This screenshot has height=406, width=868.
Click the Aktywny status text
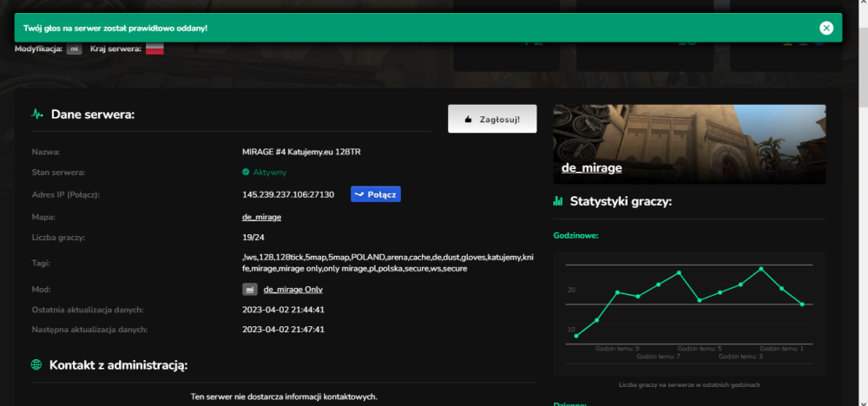(270, 173)
